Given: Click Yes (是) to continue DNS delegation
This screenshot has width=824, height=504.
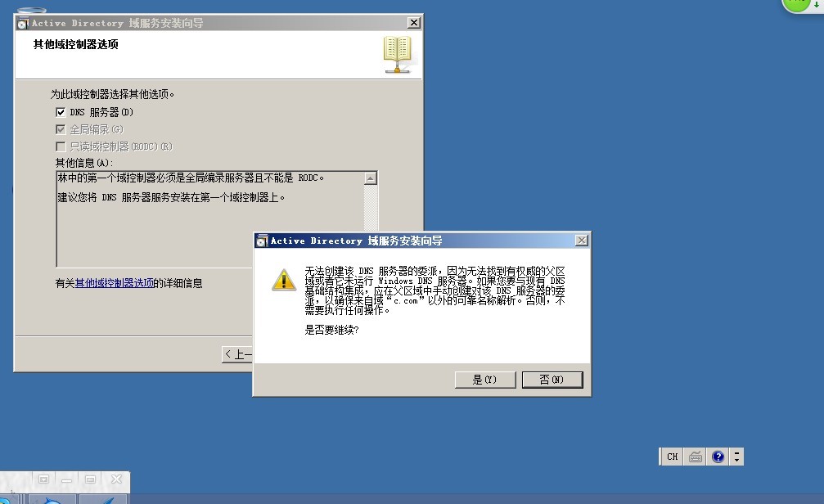Looking at the screenshot, I should click(484, 380).
